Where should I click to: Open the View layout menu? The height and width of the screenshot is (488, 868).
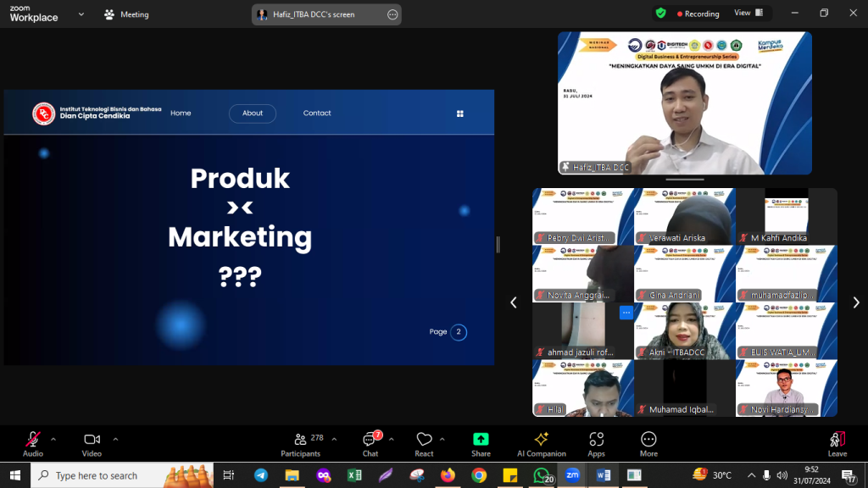click(x=748, y=13)
